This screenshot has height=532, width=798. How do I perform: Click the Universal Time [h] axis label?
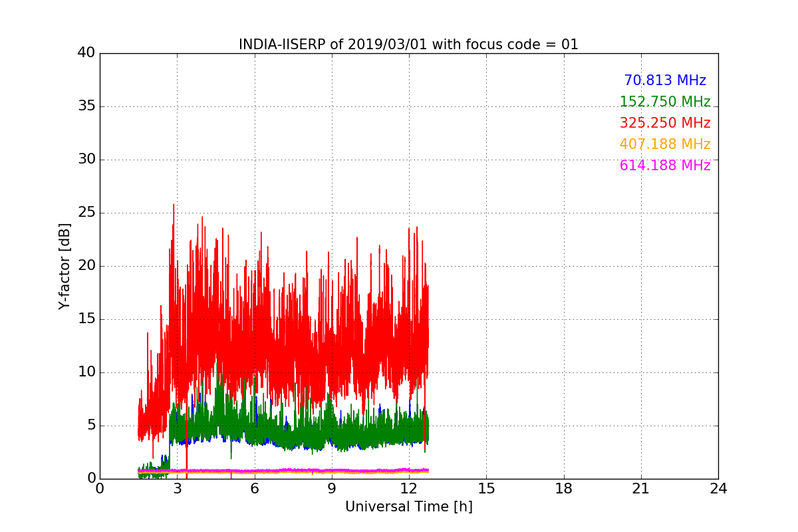pyautogui.click(x=408, y=507)
